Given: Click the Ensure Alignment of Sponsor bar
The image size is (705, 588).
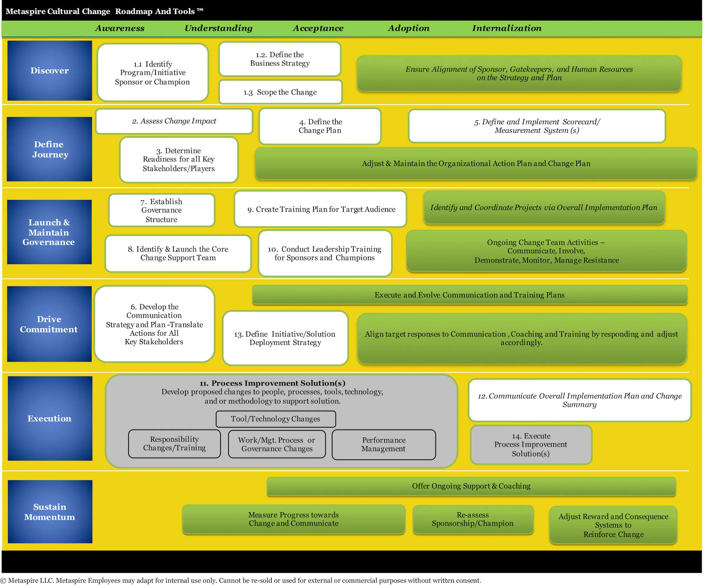Looking at the screenshot, I should point(519,73).
